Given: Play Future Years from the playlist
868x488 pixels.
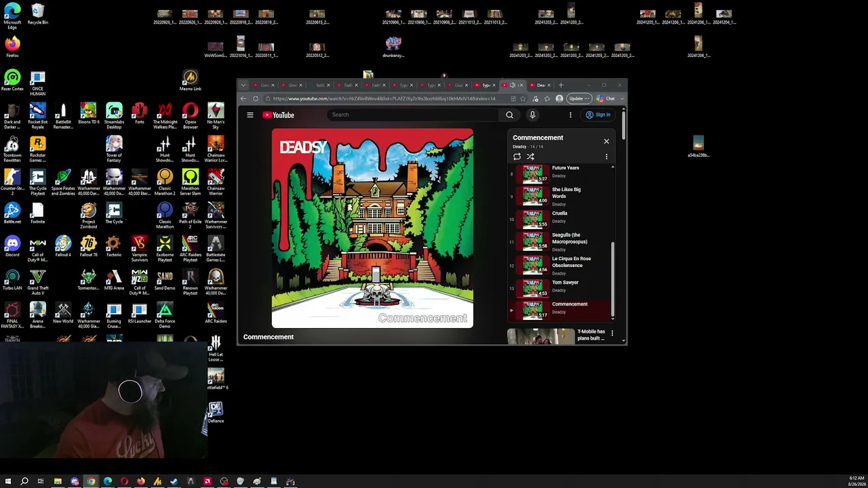Looking at the screenshot, I should tap(560, 174).
